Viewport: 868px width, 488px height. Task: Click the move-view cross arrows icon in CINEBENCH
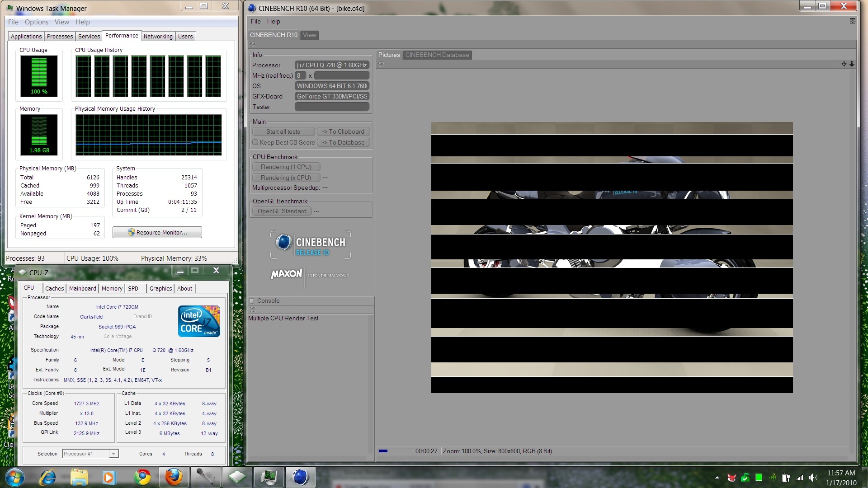point(844,64)
